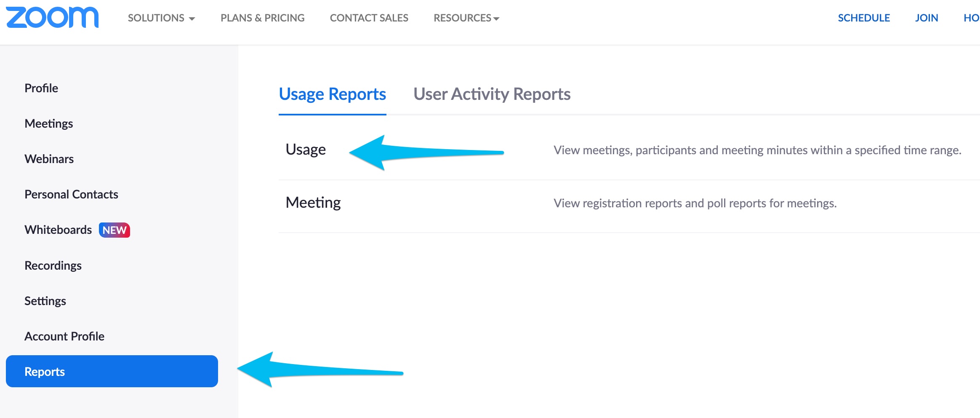Viewport: 980px width, 418px height.
Task: Click the Zoom logo
Action: 52,18
